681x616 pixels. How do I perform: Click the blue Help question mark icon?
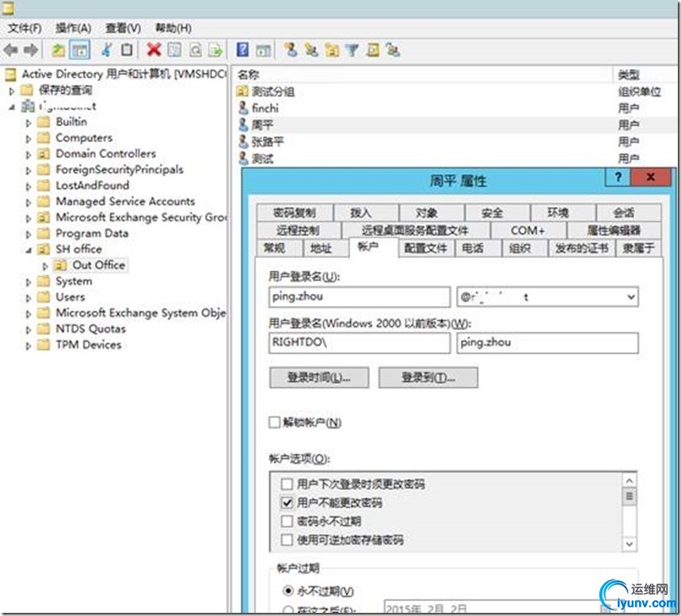click(242, 50)
